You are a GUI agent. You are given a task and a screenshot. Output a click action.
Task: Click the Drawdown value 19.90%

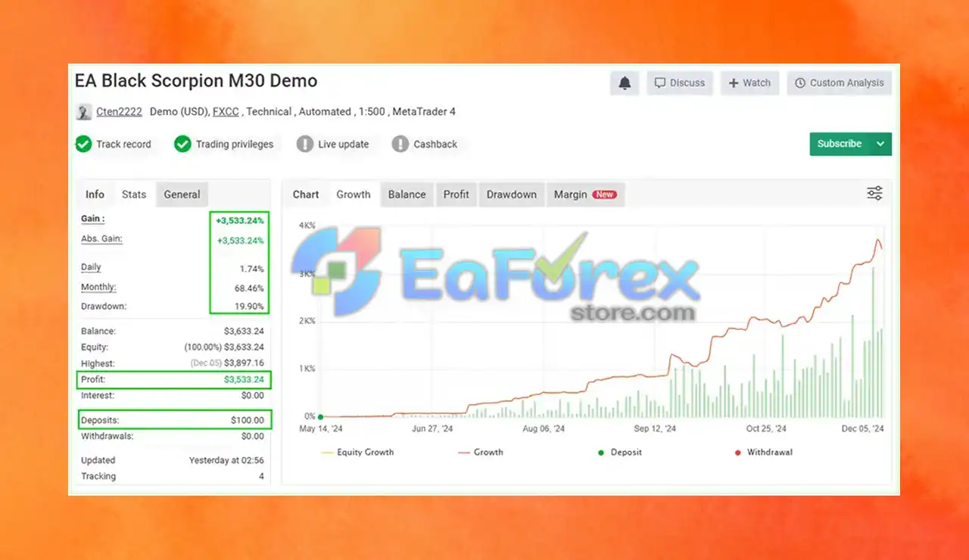(x=249, y=306)
